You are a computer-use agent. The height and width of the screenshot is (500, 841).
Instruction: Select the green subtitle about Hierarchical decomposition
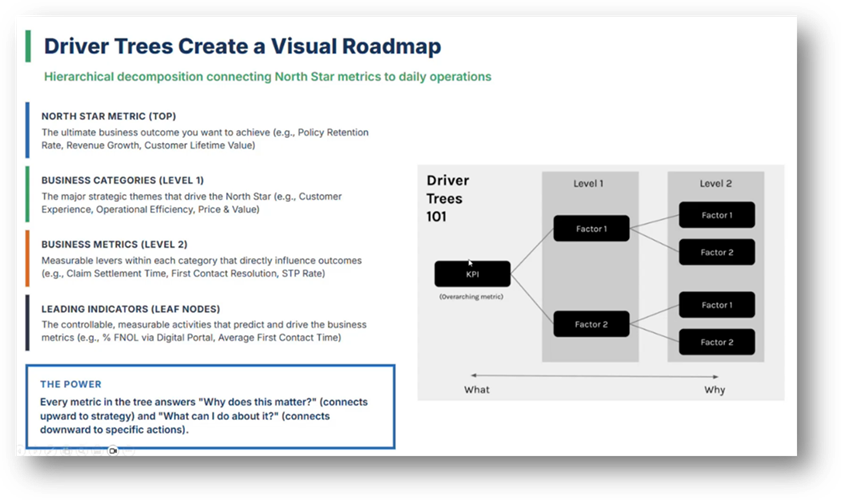point(268,77)
